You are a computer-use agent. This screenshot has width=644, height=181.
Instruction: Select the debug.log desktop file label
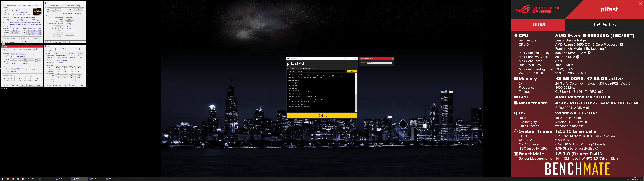[4, 88]
